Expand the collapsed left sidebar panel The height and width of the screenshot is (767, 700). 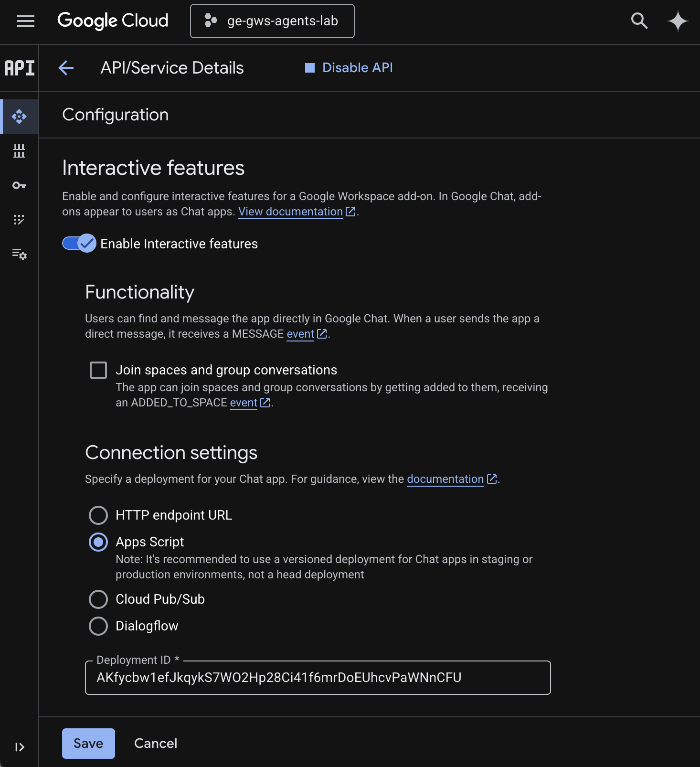point(19,747)
